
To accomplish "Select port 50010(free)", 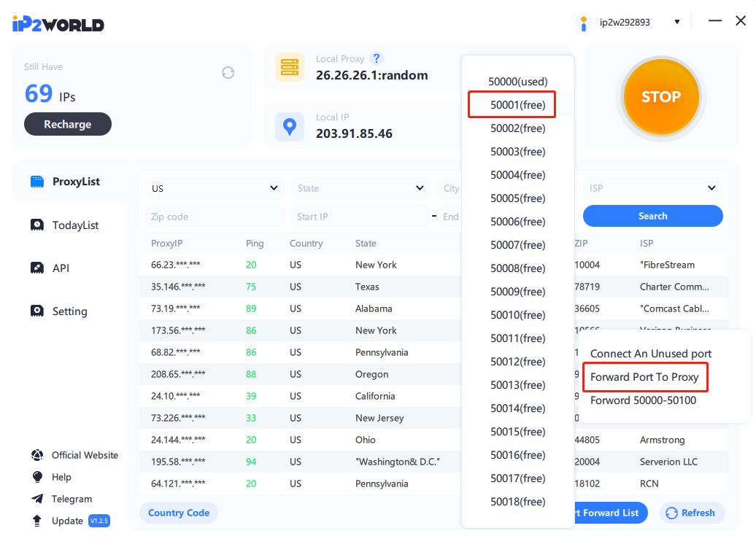I will (x=518, y=314).
